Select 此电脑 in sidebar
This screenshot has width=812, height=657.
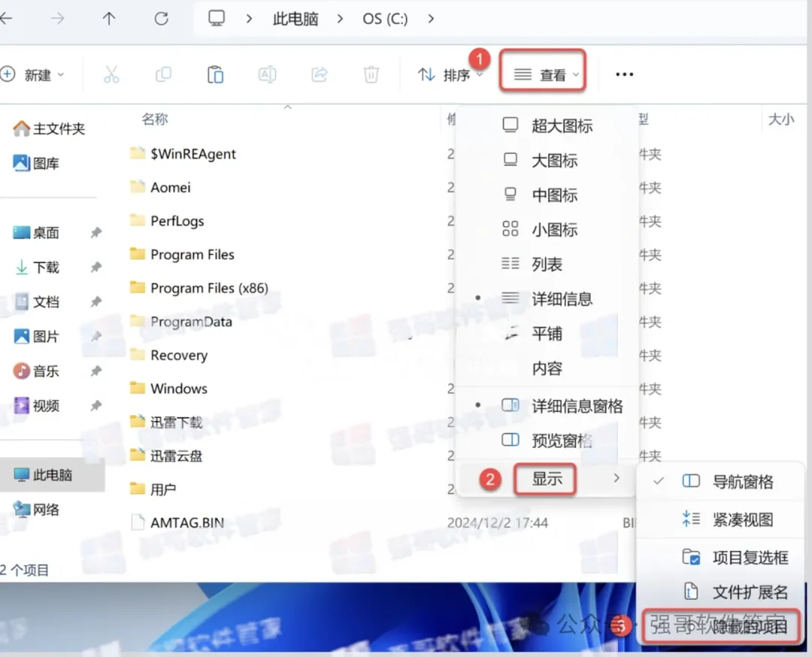point(52,475)
